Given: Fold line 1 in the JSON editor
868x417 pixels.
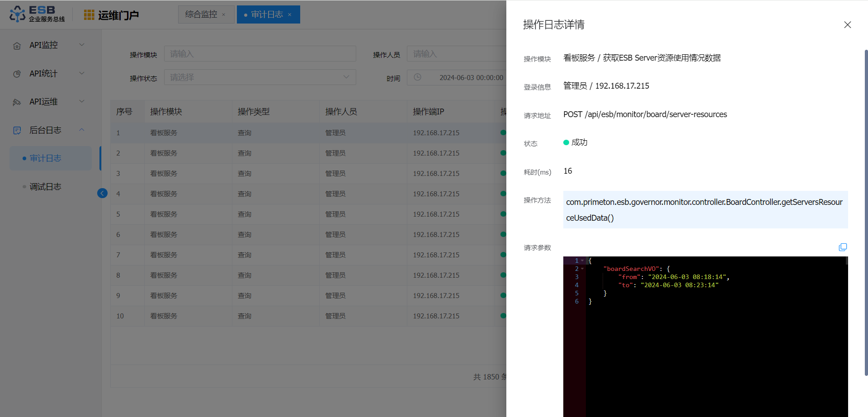Looking at the screenshot, I should [582, 261].
